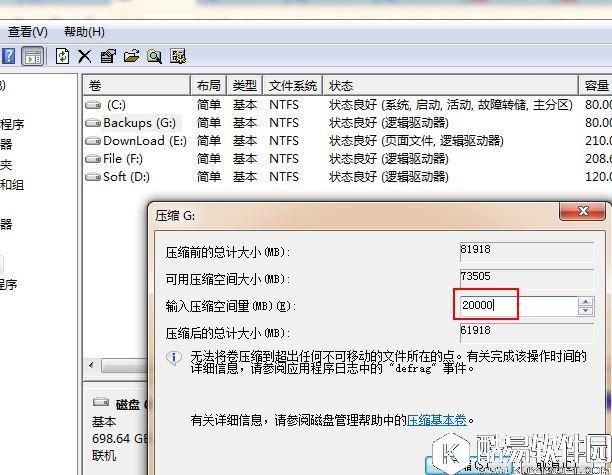Click the drive icon beside Backups (G:)

93,123
